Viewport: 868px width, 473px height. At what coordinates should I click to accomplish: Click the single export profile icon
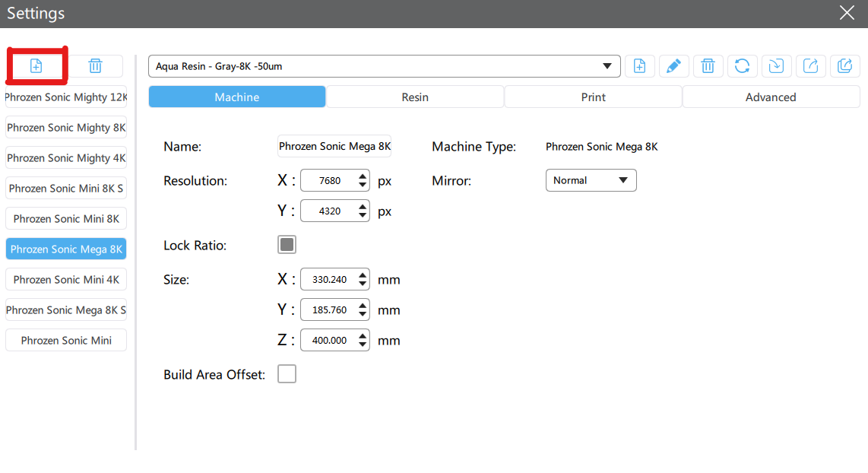[x=810, y=66]
